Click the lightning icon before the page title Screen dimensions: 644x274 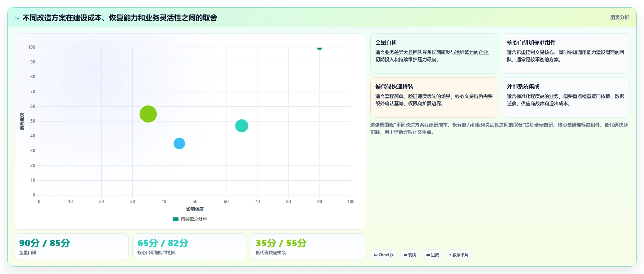tap(17, 18)
